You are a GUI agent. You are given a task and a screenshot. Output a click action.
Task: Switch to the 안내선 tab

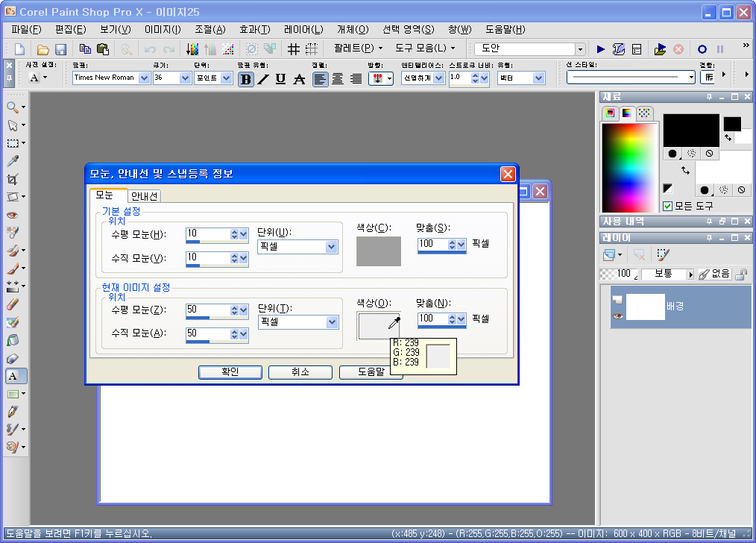tap(144, 196)
